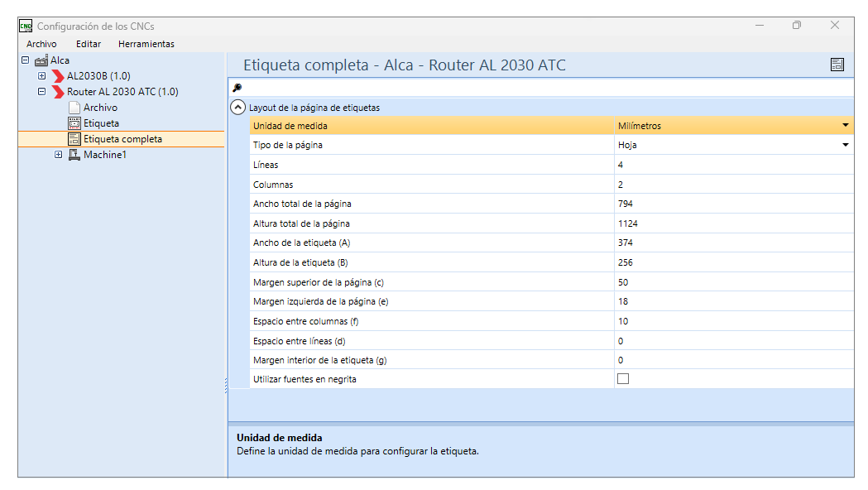Edit the Columnas value 2

(x=733, y=185)
